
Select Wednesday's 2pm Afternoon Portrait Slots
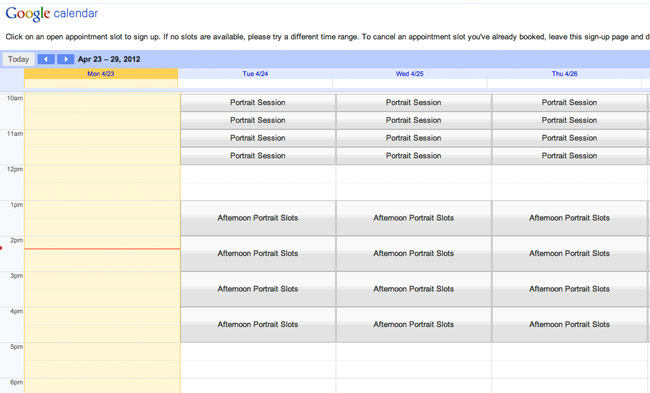click(x=414, y=253)
